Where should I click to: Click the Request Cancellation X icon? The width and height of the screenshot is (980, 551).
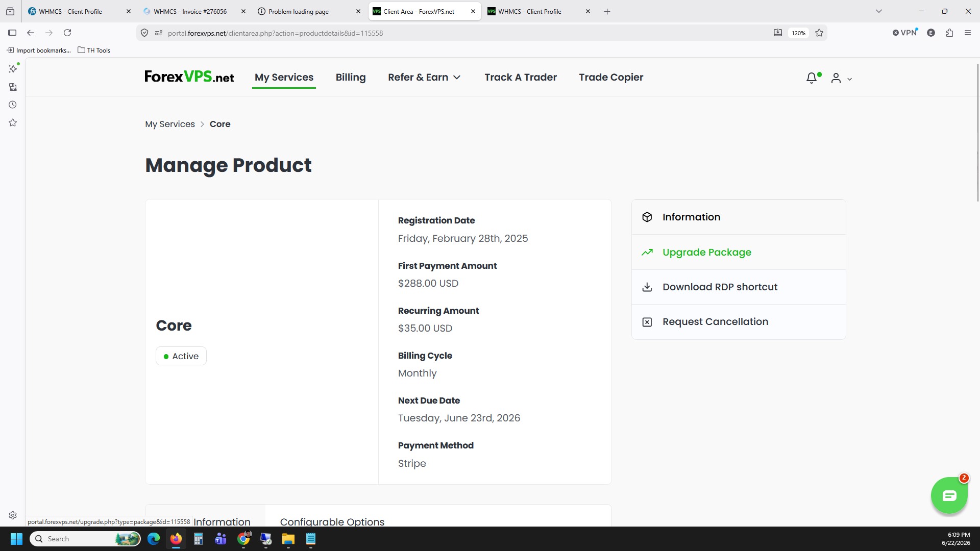click(647, 322)
